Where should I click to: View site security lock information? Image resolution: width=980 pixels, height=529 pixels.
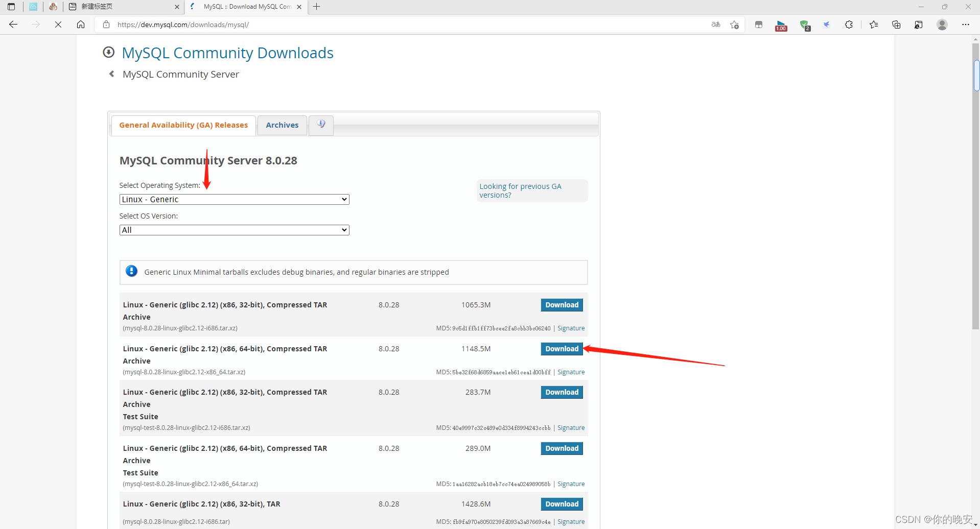(106, 25)
